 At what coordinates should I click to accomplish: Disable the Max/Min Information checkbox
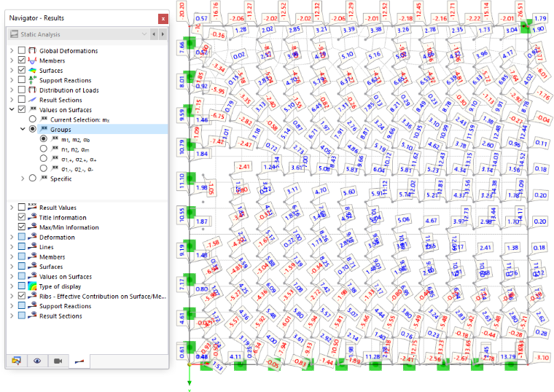tap(22, 227)
